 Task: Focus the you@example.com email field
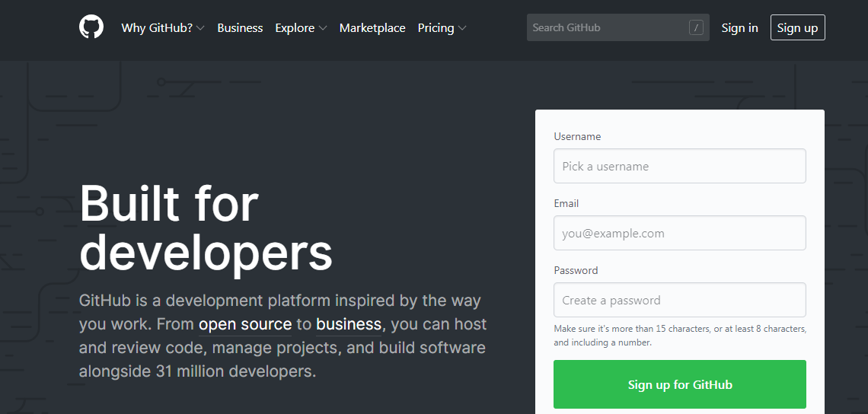point(679,233)
